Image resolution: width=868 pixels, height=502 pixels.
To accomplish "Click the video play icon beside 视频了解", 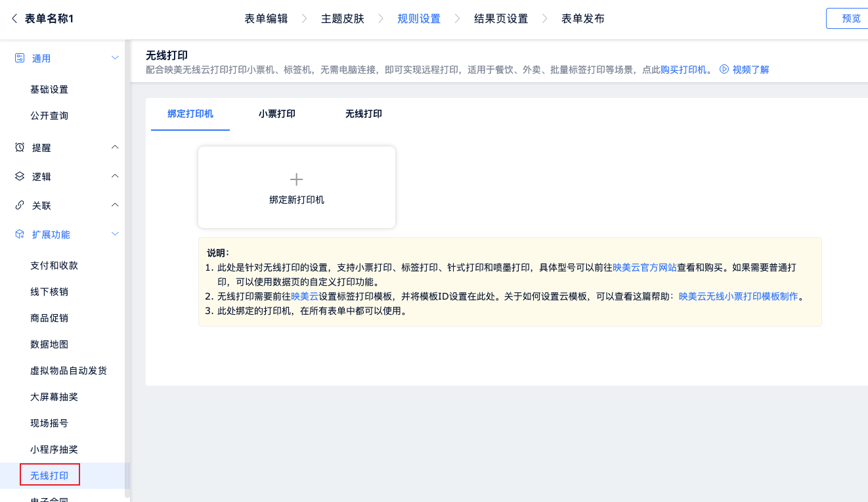I will pyautogui.click(x=724, y=69).
